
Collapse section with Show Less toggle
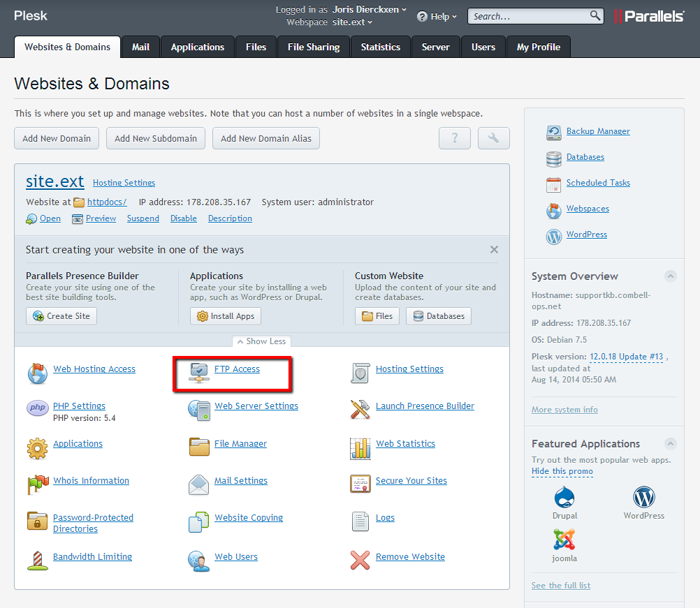261,341
